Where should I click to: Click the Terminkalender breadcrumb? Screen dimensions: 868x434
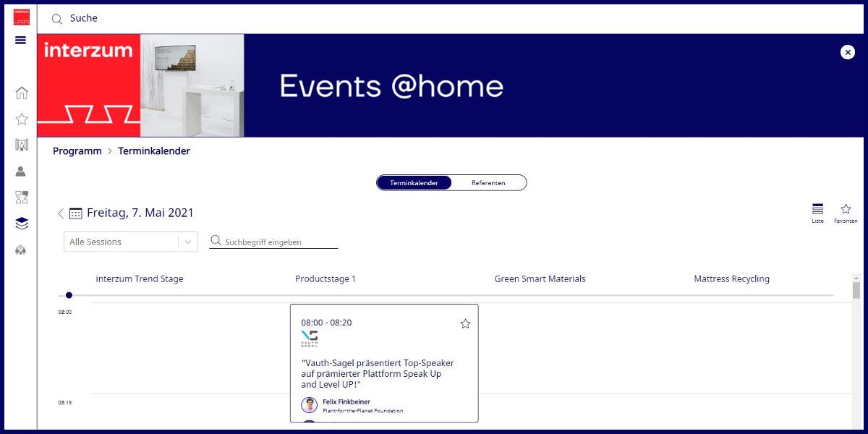[154, 151]
